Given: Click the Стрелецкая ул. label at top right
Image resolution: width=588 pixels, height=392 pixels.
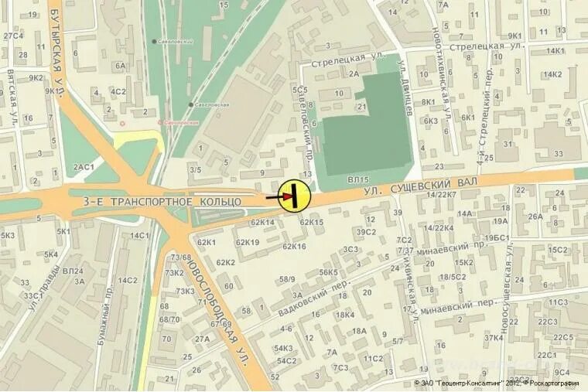Looking at the screenshot, I should pos(486,47).
